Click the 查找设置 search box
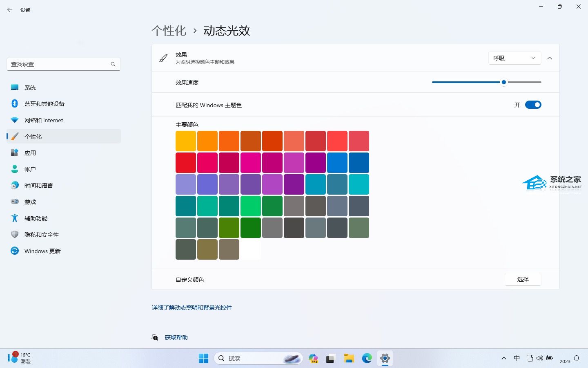 coord(63,64)
